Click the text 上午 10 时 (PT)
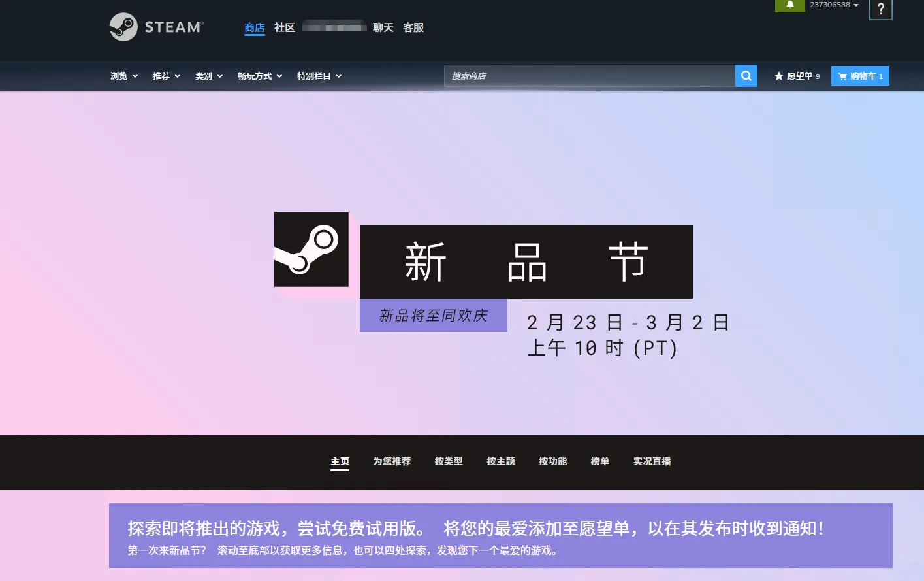The image size is (924, 581). coord(602,348)
